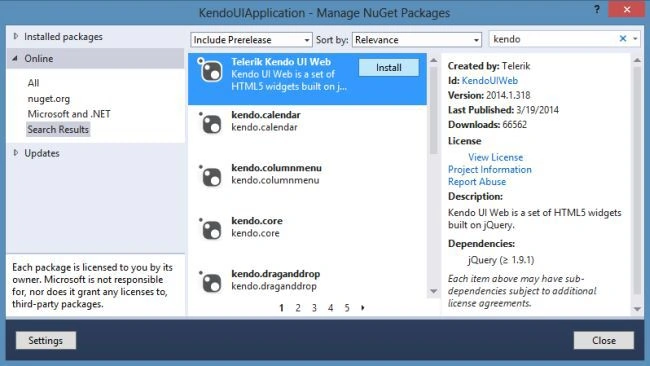Go to results page 3
Screen dimensions: 650x366
314,308
